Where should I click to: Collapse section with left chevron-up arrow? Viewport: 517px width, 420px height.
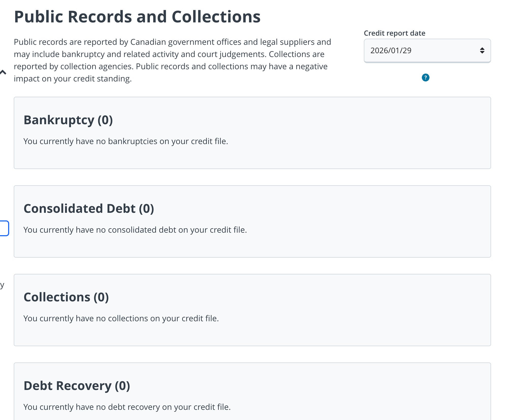click(x=3, y=73)
